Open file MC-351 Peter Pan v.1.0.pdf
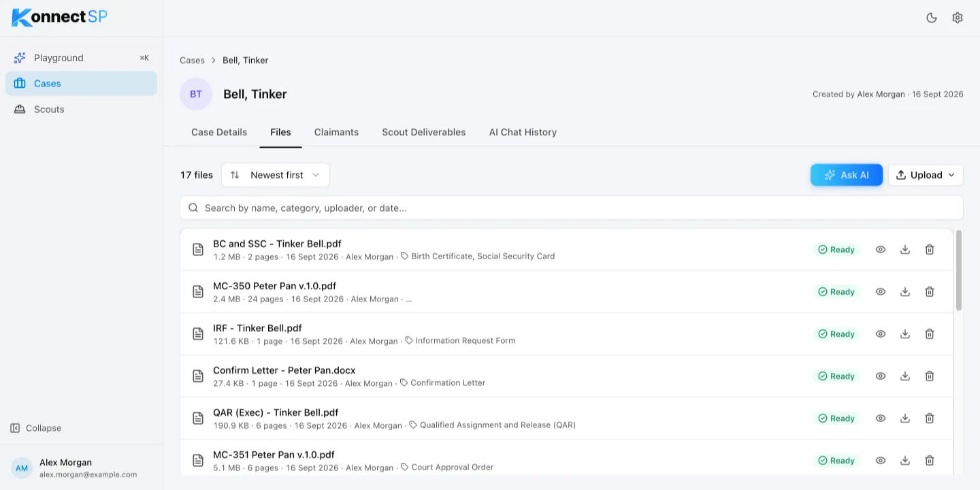Viewport: 980px width, 490px height. [x=274, y=455]
